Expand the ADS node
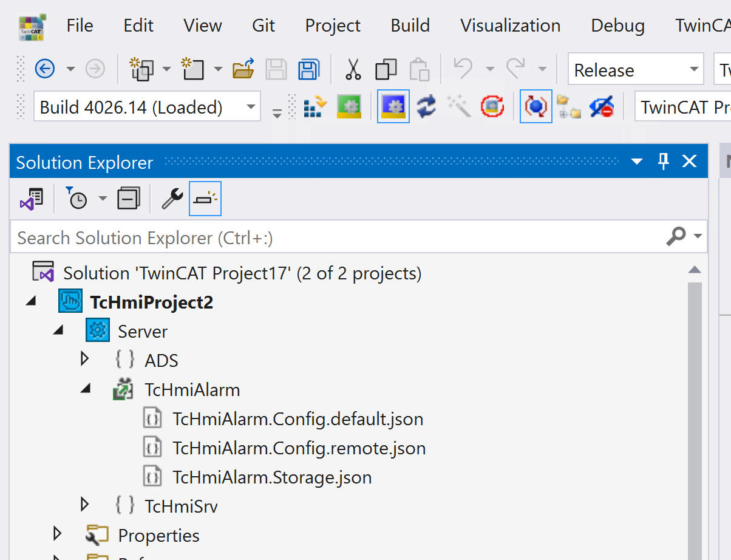Screen dimensions: 731x560 [x=85, y=359]
